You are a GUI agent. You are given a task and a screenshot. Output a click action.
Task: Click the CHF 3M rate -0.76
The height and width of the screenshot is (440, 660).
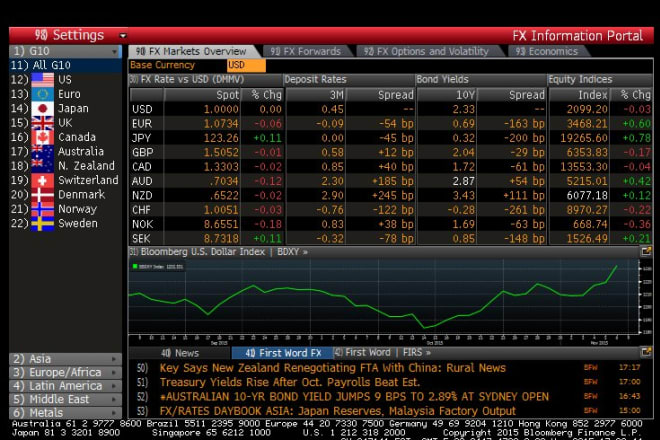(330, 210)
